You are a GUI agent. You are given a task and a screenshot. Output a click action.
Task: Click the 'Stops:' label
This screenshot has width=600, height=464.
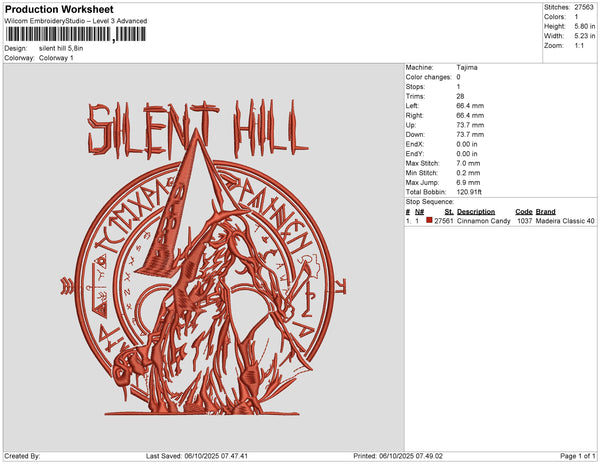(x=415, y=87)
